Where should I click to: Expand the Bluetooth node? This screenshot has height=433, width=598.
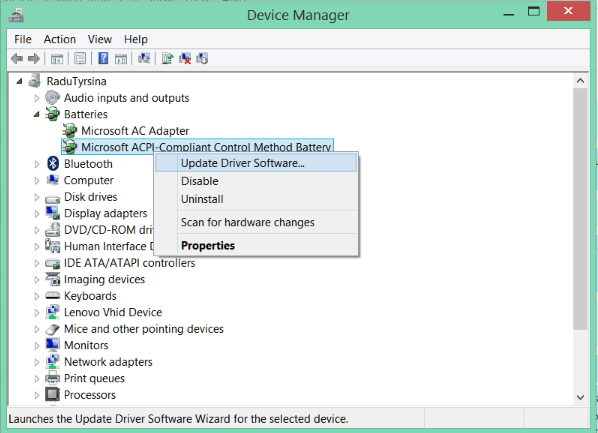pyautogui.click(x=37, y=164)
